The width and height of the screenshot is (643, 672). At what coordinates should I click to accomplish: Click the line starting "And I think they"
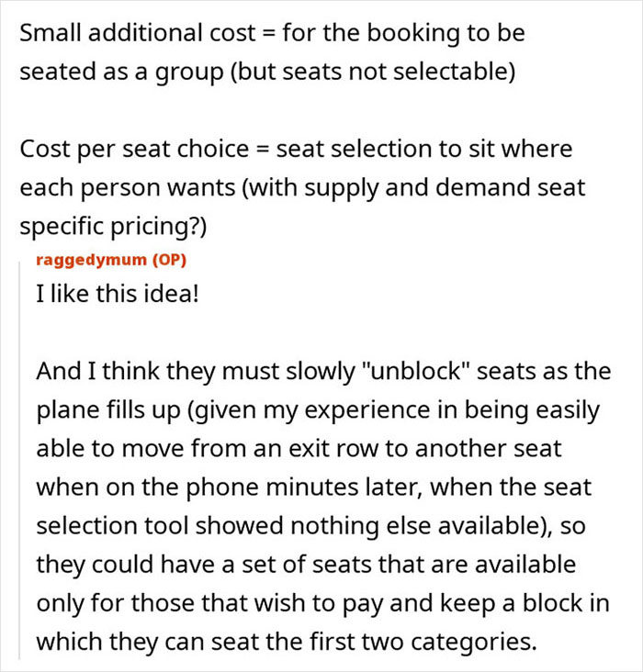323,371
